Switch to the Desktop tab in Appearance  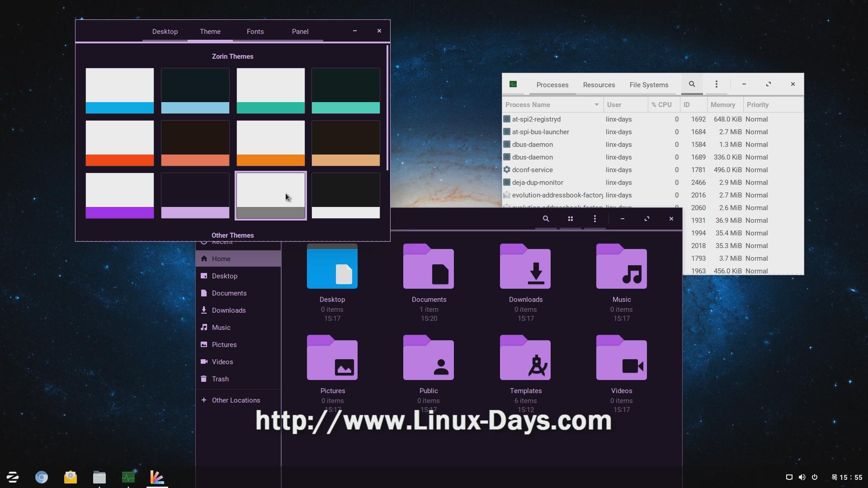[165, 31]
